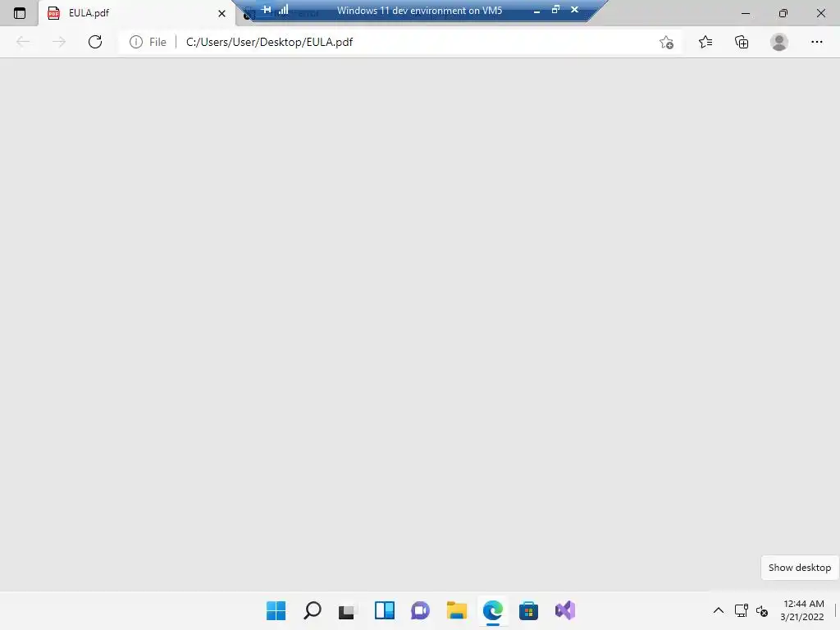Switch to Microsoft Edge in taskbar
The image size is (840, 630).
(492, 610)
